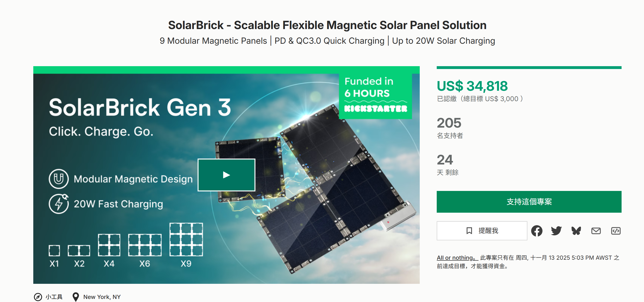Image resolution: width=644 pixels, height=302 pixels.
Task: Open the All or nothing link
Action: [x=457, y=258]
